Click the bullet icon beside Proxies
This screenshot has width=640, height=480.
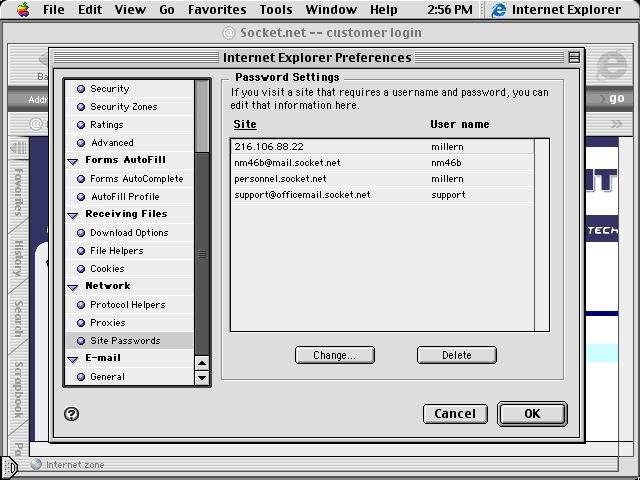click(x=81, y=322)
